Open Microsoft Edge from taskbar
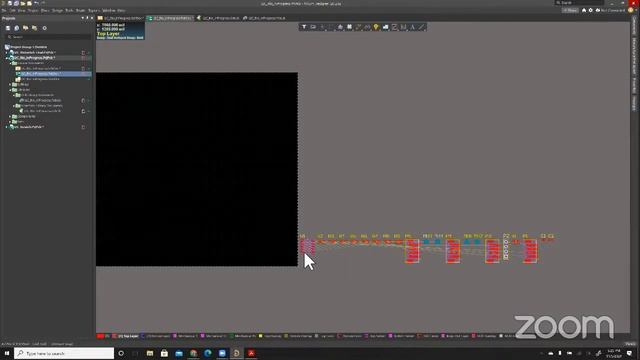This screenshot has width=640, height=360. [x=208, y=353]
